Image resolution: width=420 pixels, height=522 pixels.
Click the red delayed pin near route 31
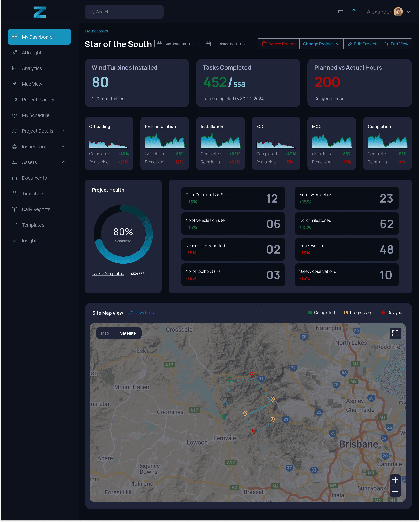tap(252, 375)
